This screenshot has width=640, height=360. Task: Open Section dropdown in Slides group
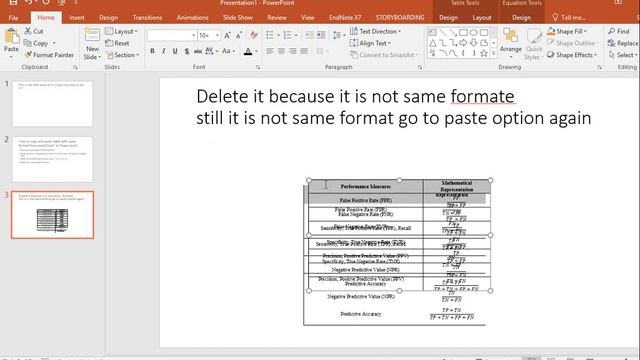pos(122,55)
